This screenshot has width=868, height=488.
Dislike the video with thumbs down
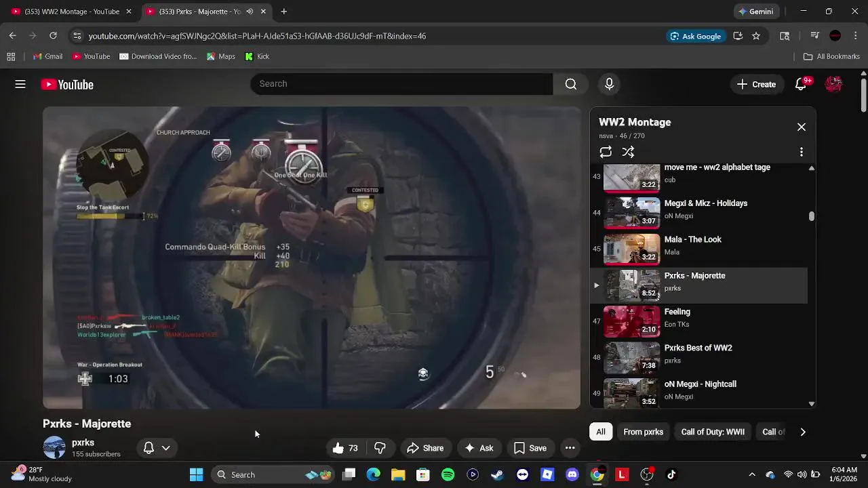coord(380,448)
